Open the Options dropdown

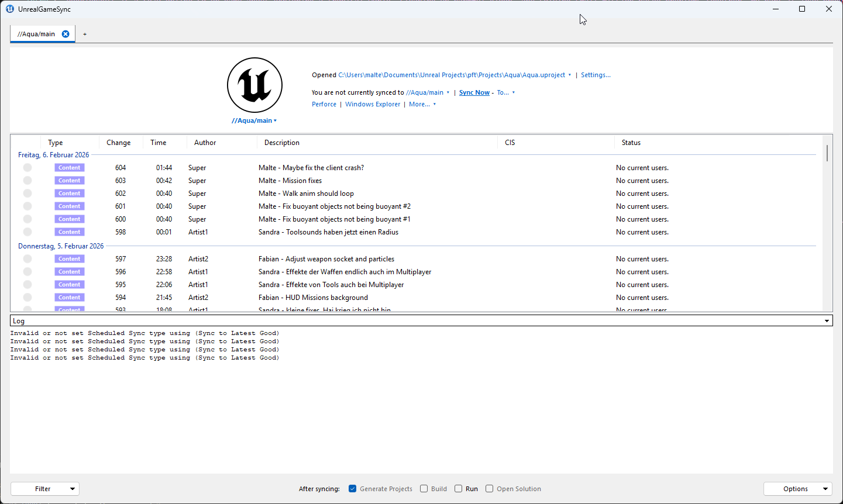pyautogui.click(x=798, y=489)
